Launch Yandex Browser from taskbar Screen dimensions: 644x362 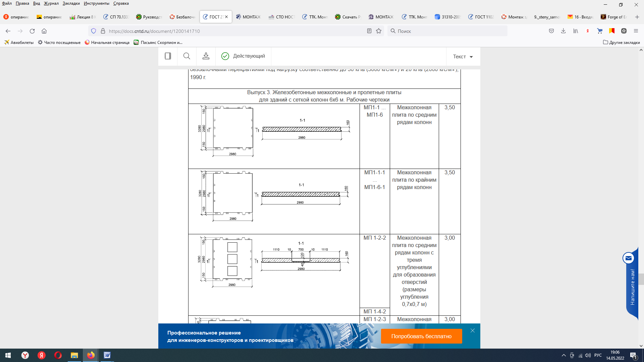coord(25,355)
